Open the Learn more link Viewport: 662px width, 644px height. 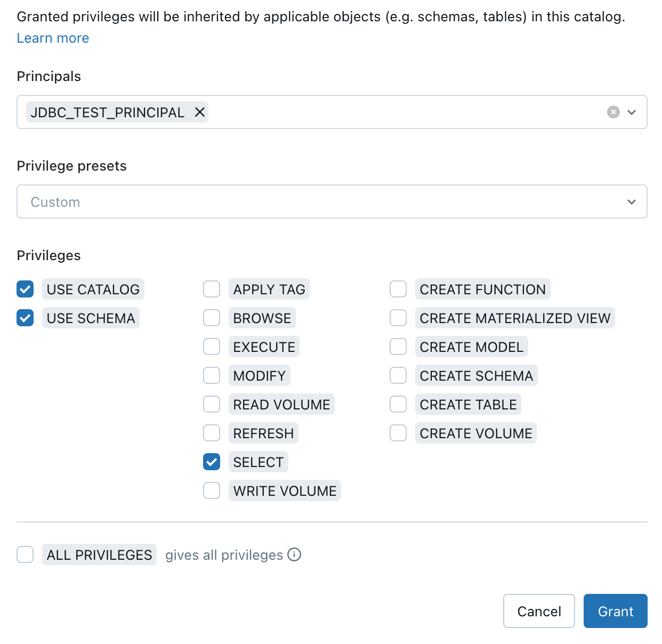tap(53, 38)
